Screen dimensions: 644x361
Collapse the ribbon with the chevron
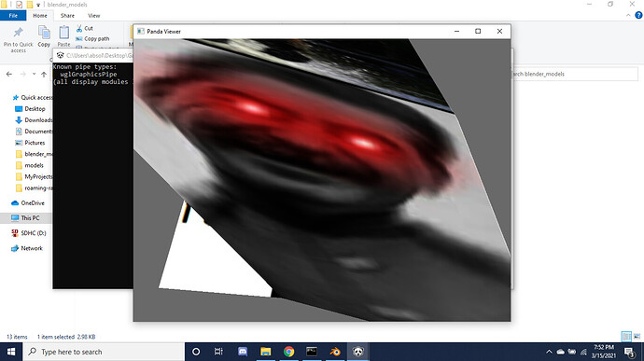[628, 15]
